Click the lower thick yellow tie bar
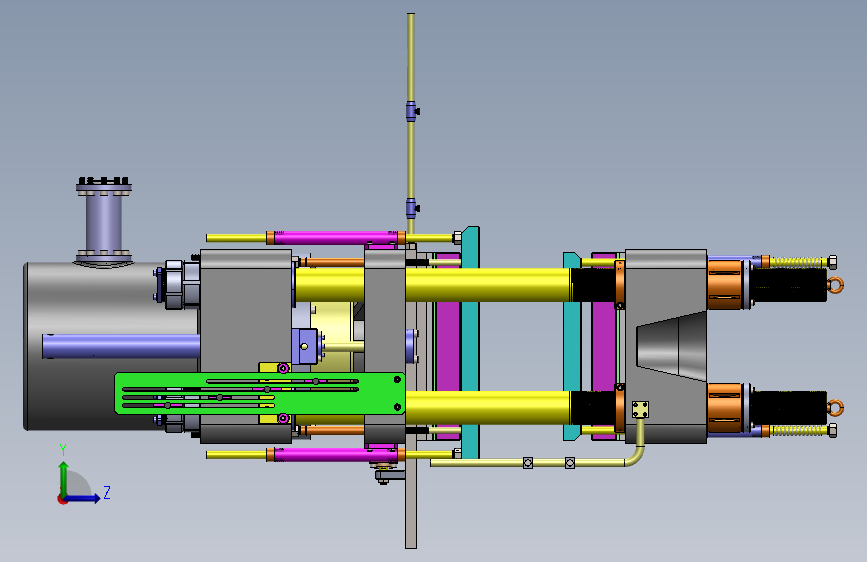The height and width of the screenshot is (562, 867). [x=489, y=407]
